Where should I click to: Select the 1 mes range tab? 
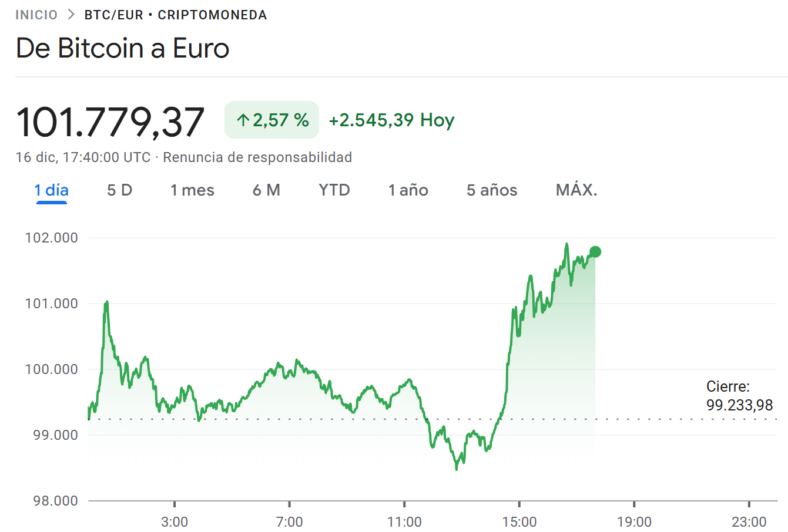coord(192,190)
